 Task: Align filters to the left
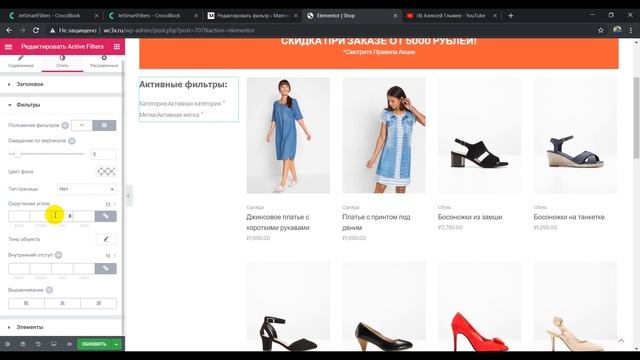[x=26, y=303]
